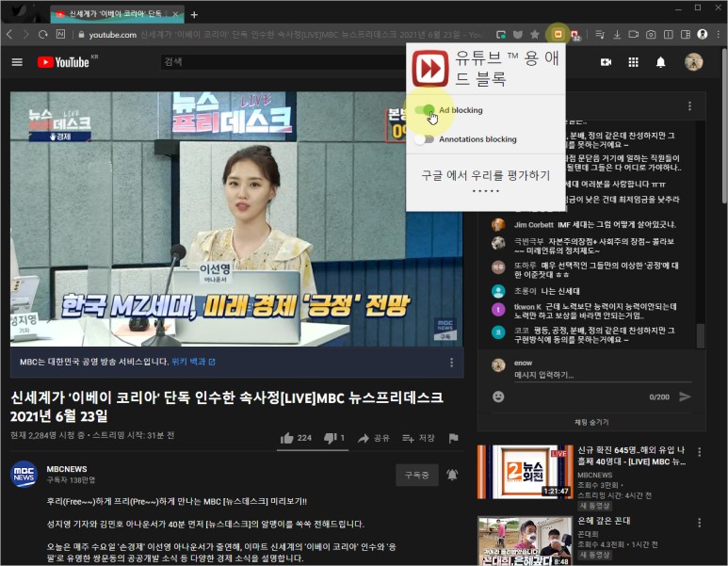Screen dimensions: 728x566
Task: Click Jim Corbett's chat avatar
Action: [x=498, y=225]
